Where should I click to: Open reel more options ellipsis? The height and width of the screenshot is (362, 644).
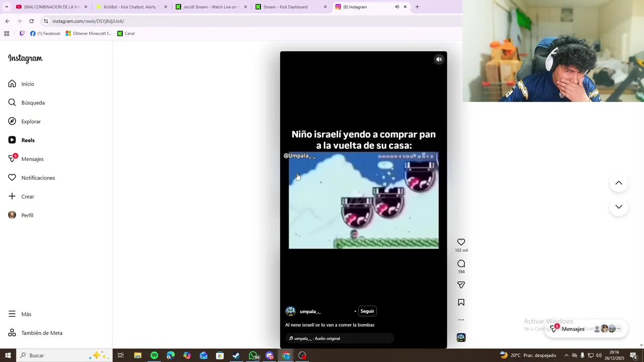point(461,320)
